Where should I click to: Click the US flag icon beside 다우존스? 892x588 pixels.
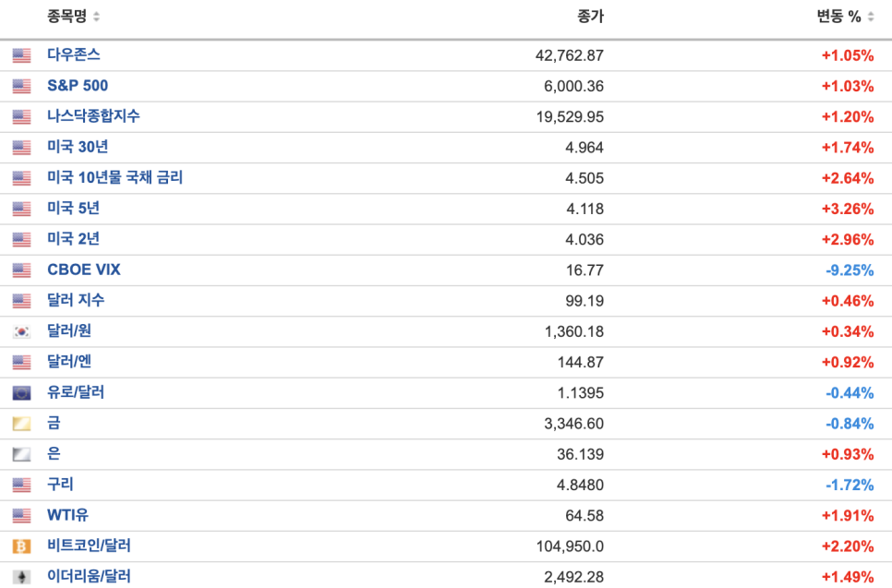tap(21, 55)
